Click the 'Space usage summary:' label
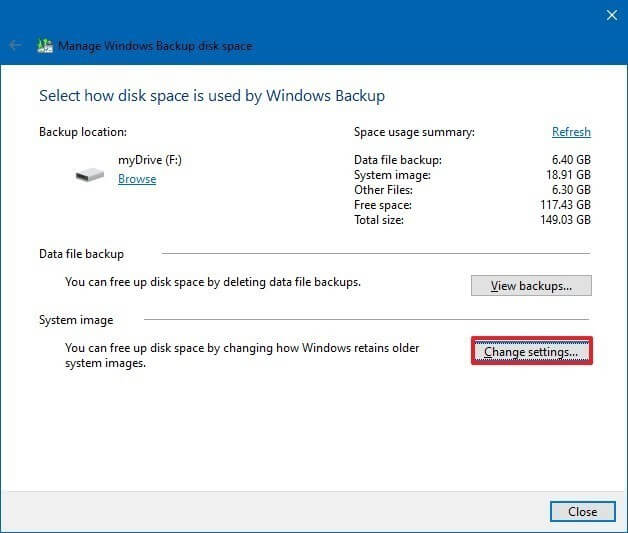Screen dimensions: 628x533 [414, 132]
